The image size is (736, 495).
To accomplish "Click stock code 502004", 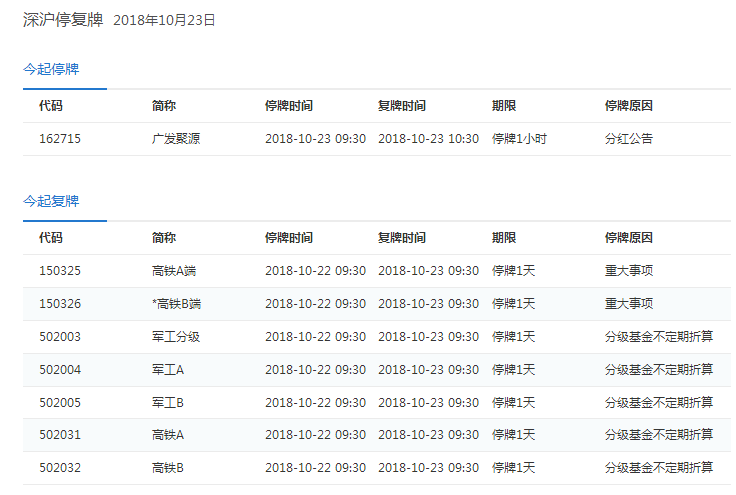I will 60,370.
